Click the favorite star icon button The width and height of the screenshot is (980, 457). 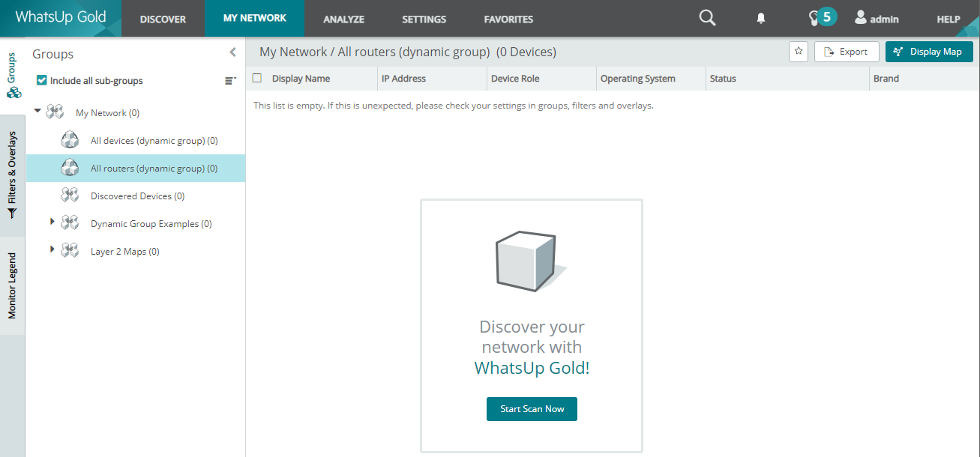[799, 52]
